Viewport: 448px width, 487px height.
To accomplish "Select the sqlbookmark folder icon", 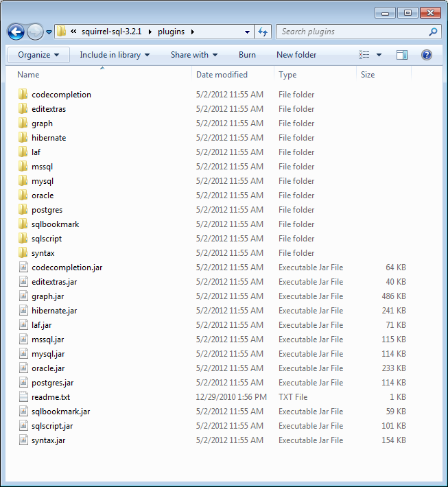I will coord(23,224).
